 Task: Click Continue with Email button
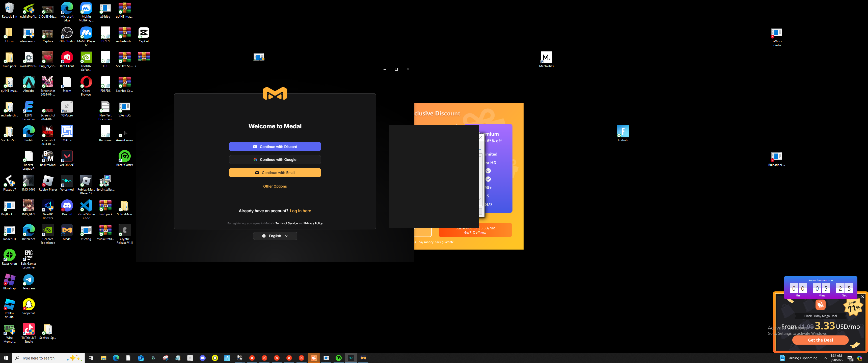(275, 173)
